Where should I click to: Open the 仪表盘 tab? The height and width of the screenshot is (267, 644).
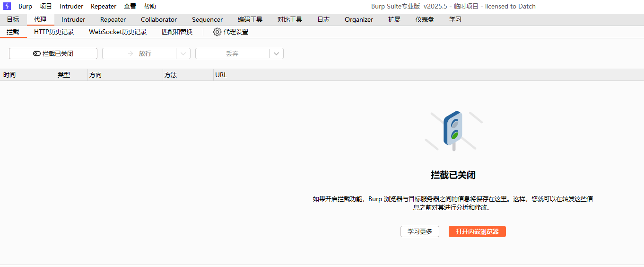click(x=425, y=19)
